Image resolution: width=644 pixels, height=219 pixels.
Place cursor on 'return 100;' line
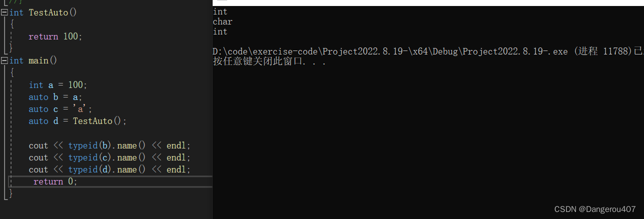click(55, 36)
